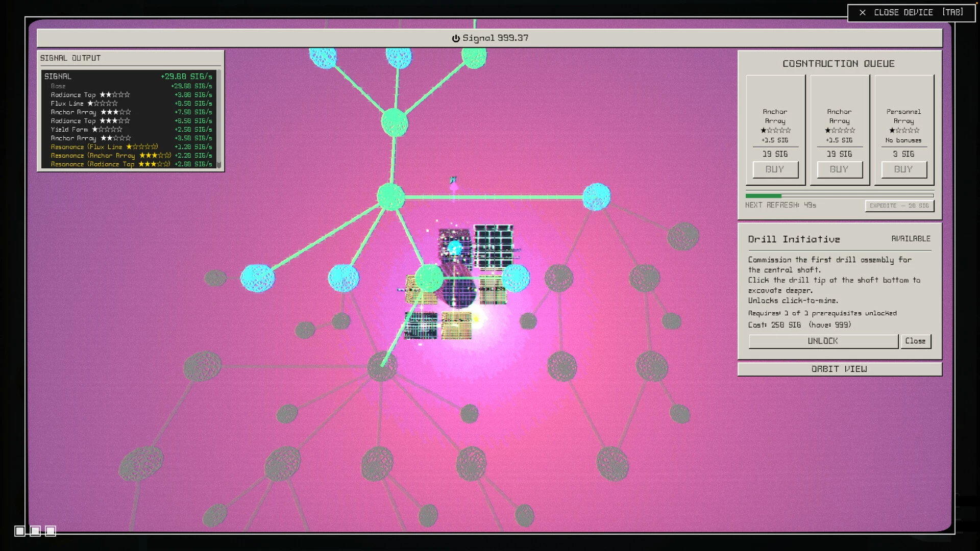Click the next refresh progress bar
Image resolution: width=980 pixels, height=551 pixels.
[840, 195]
